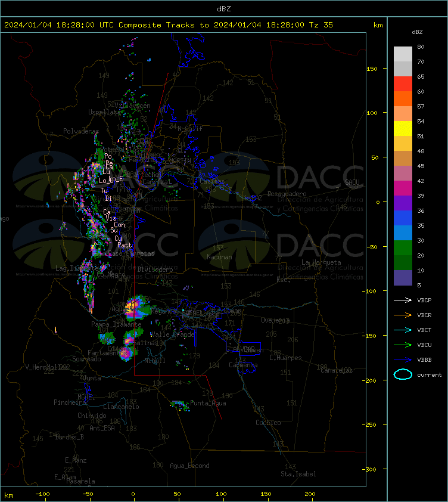
Task: Click the radar echo beside Punta_Agua
Action: click(x=180, y=405)
